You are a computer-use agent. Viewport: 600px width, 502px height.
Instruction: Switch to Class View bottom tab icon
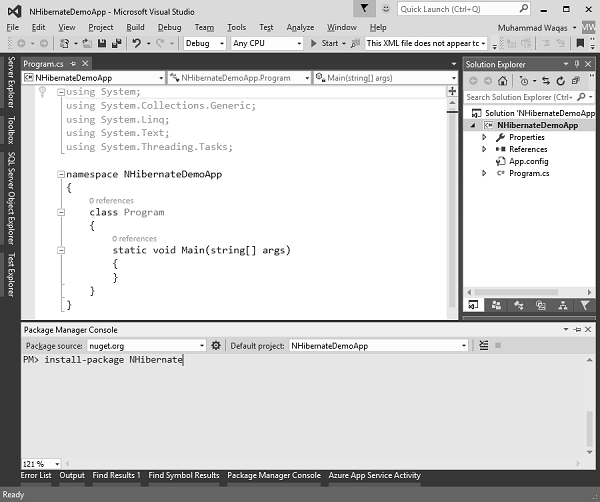point(518,305)
